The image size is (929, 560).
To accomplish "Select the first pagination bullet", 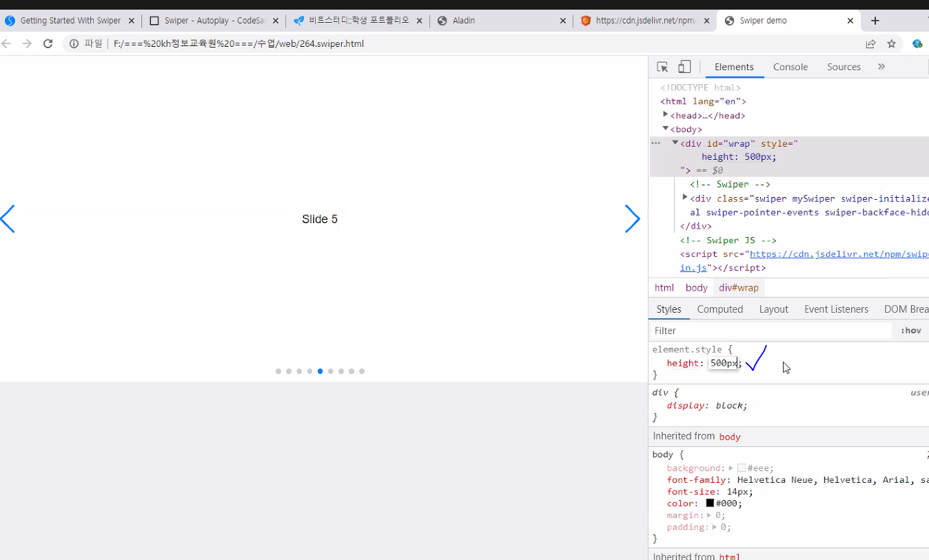I will point(278,371).
